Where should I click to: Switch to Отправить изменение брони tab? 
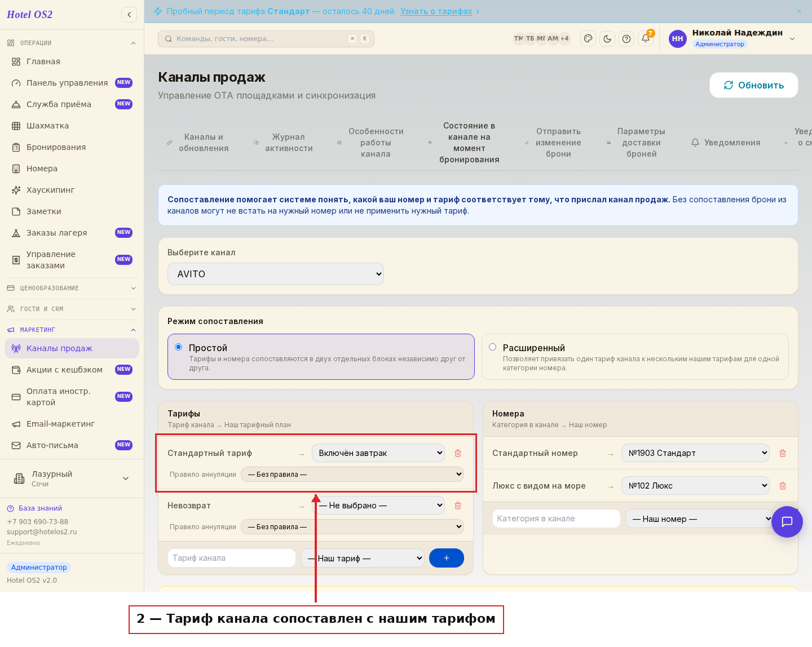[553, 143]
